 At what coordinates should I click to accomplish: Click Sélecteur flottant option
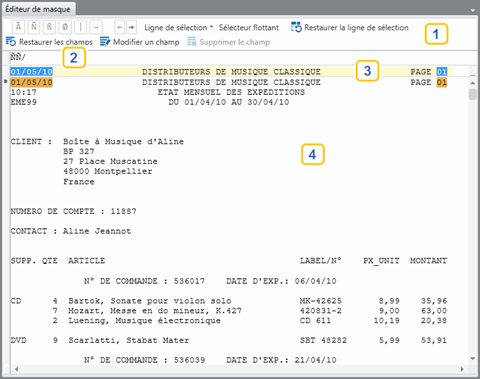249,28
